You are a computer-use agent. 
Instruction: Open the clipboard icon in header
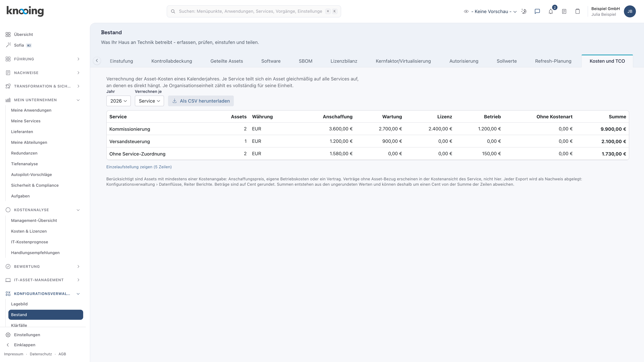coord(577,11)
